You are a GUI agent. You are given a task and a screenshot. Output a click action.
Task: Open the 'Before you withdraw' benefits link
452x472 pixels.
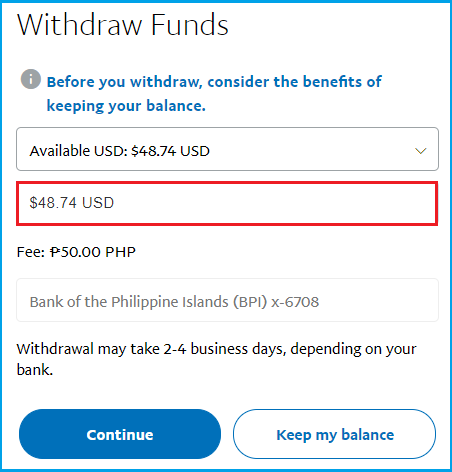(x=214, y=94)
